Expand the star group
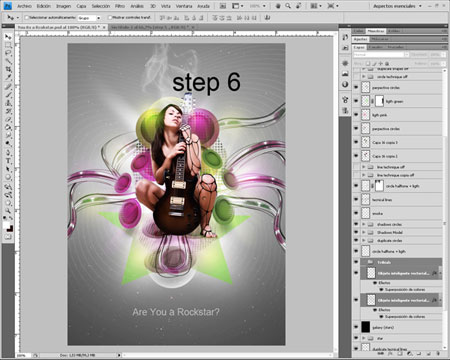Screen dimensions: 450x360 pyautogui.click(x=364, y=338)
